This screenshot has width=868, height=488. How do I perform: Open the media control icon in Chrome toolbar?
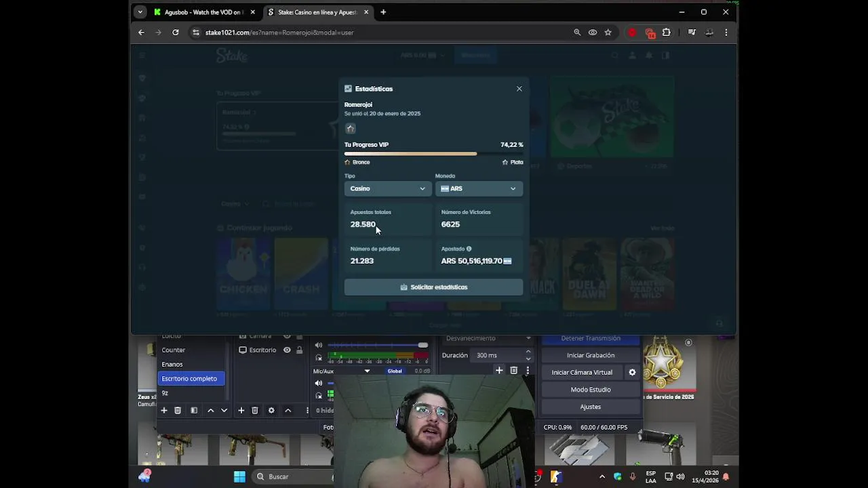[x=692, y=33]
